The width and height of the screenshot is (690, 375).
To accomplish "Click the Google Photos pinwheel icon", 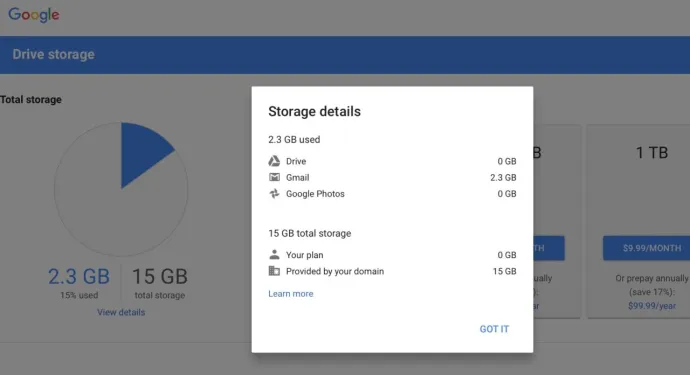I will pyautogui.click(x=274, y=194).
